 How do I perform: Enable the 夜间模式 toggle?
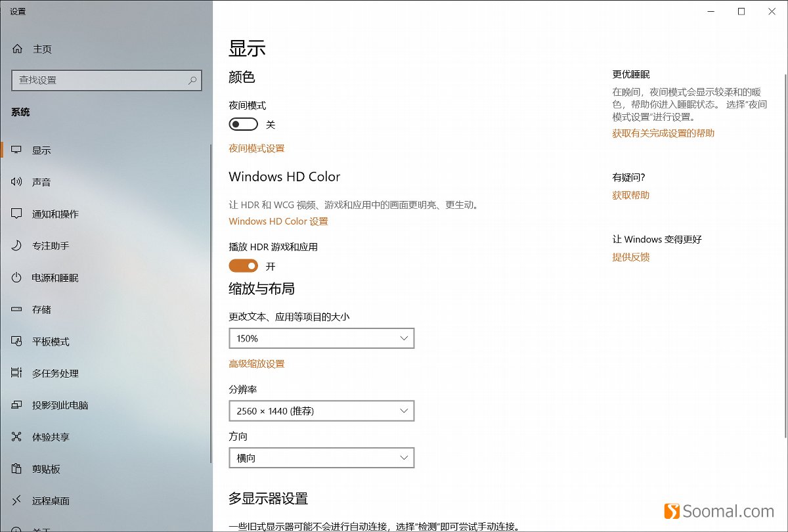click(242, 123)
